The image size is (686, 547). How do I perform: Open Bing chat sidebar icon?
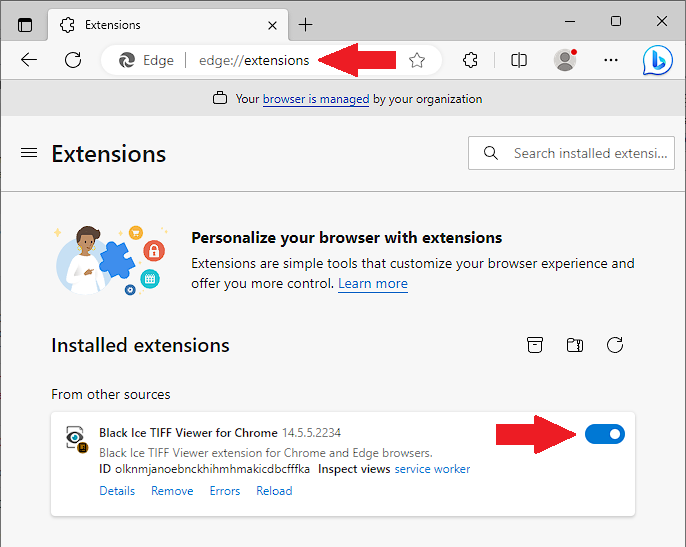point(658,60)
